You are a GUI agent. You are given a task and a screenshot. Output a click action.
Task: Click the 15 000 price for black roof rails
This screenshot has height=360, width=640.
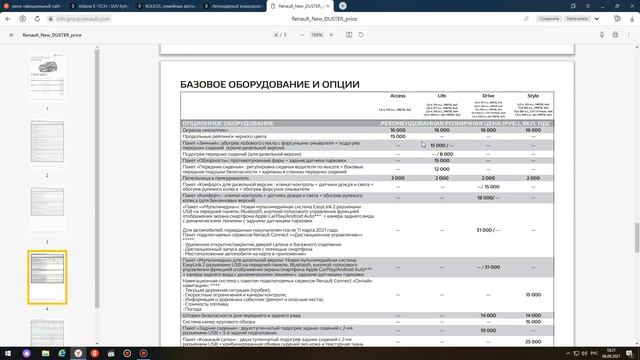398,136
